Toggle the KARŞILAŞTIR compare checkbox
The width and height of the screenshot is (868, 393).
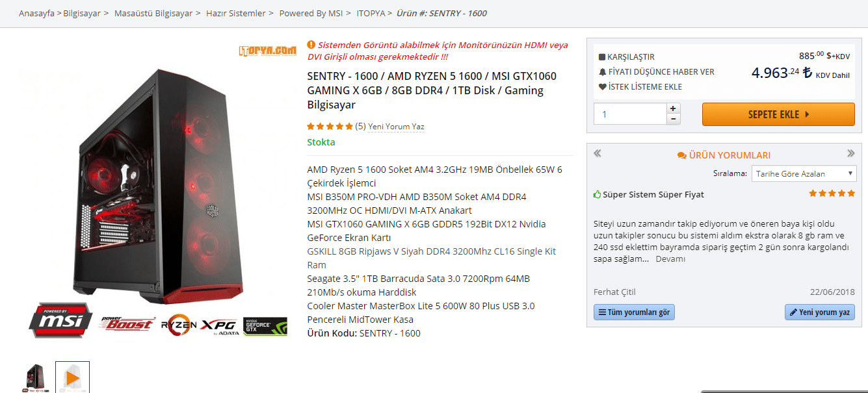pos(602,57)
